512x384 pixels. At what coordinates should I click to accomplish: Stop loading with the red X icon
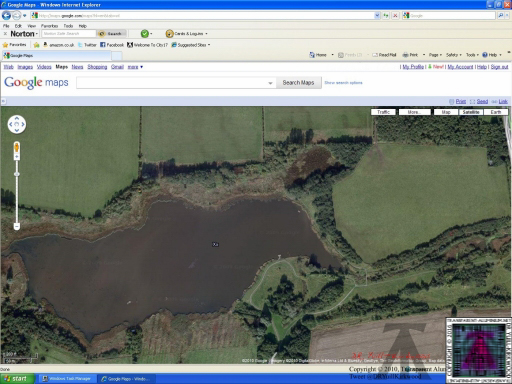[395, 15]
